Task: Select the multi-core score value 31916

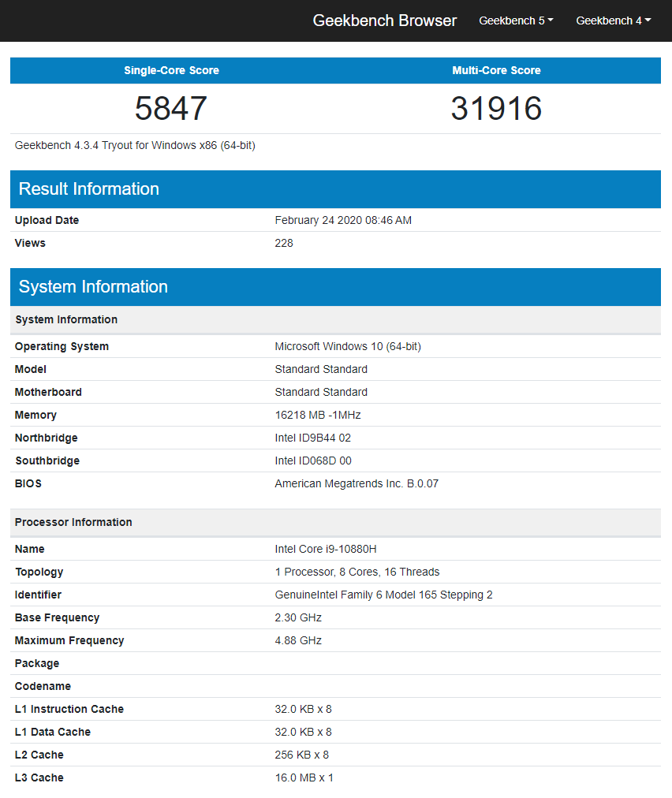Action: [x=496, y=108]
